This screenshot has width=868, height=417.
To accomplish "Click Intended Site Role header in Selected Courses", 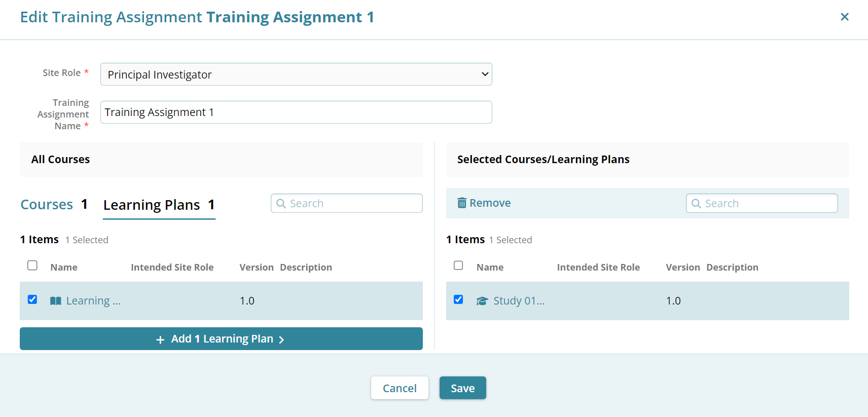I will click(x=598, y=267).
